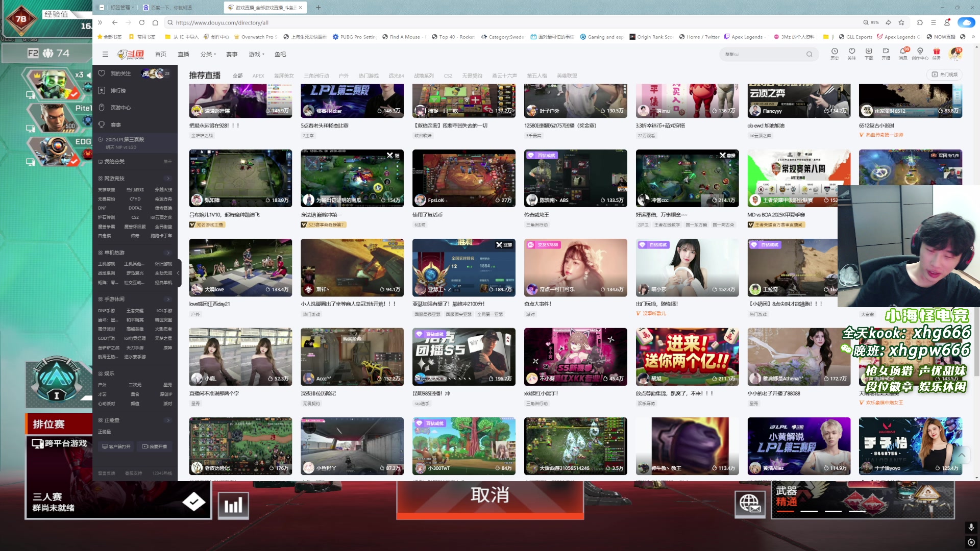The image size is (980, 551).
Task: Open the user avatar in the Douyu header
Action: [955, 54]
